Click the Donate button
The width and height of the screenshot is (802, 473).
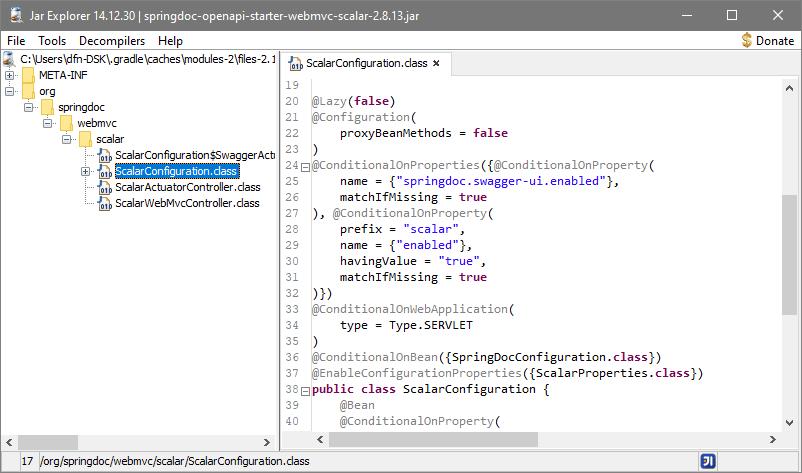coord(768,40)
